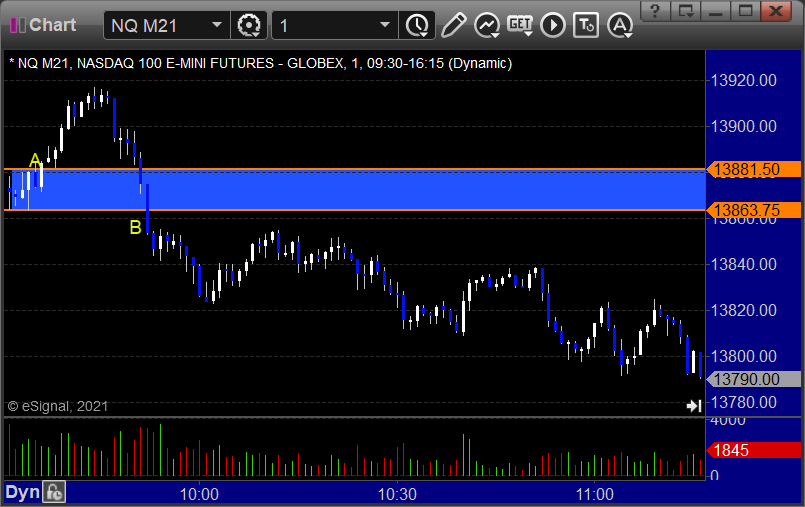Image resolution: width=805 pixels, height=507 pixels.
Task: Click the 13790.00 last price label
Action: click(754, 379)
